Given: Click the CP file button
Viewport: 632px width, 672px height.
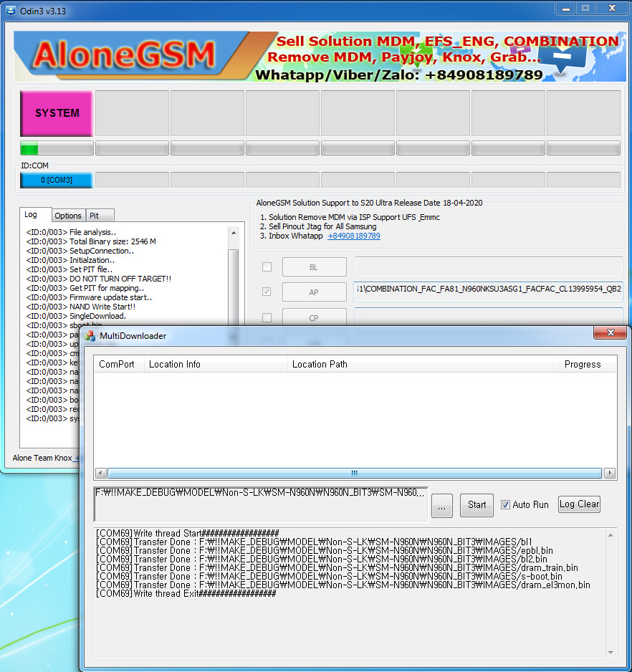Looking at the screenshot, I should tap(314, 318).
